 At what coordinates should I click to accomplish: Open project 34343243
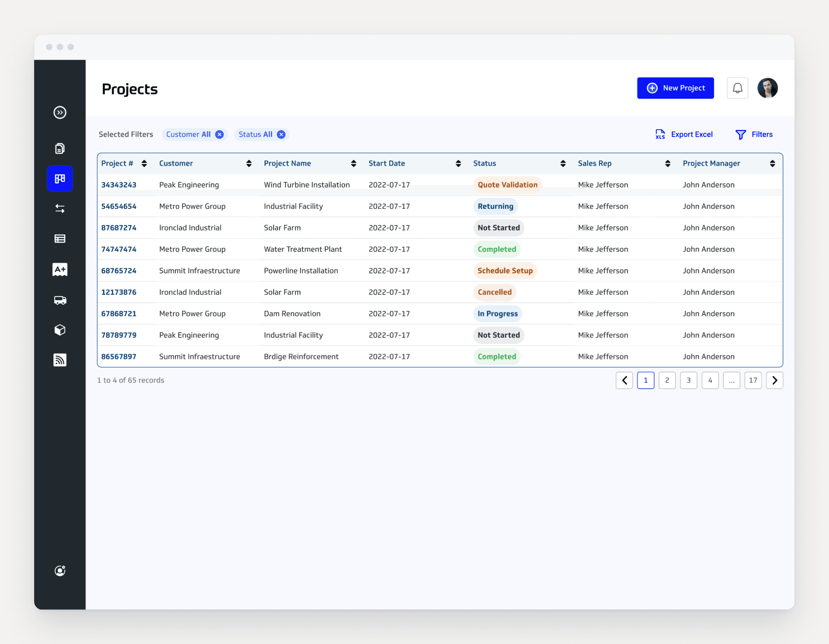tap(119, 185)
